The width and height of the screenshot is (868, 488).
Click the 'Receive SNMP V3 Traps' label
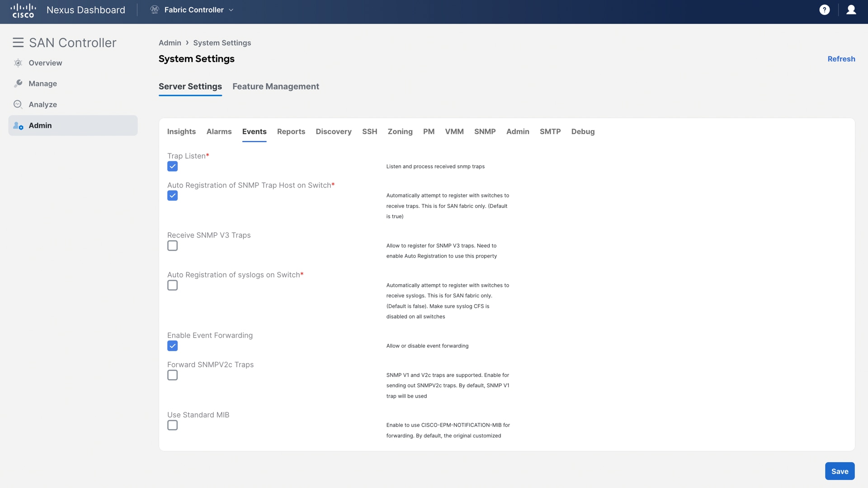coord(209,235)
